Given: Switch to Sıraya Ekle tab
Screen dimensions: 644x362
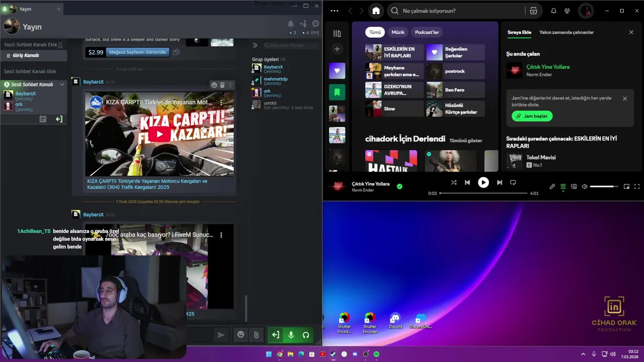Looking at the screenshot, I should tap(519, 32).
